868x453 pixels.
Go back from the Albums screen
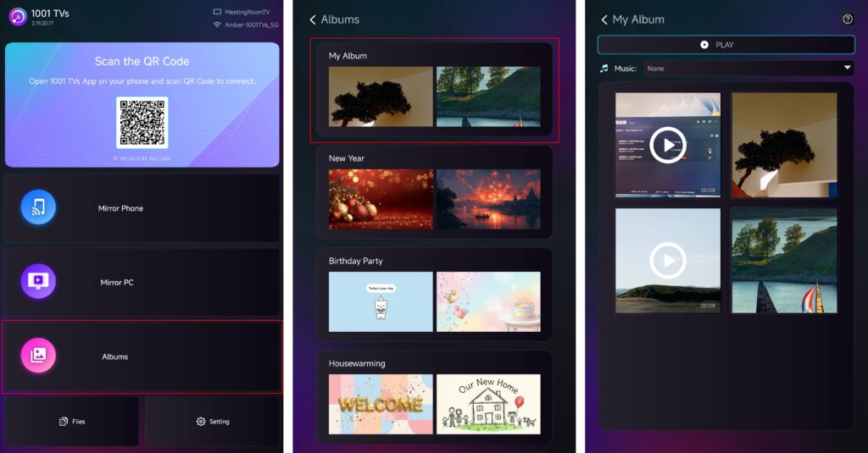[313, 19]
